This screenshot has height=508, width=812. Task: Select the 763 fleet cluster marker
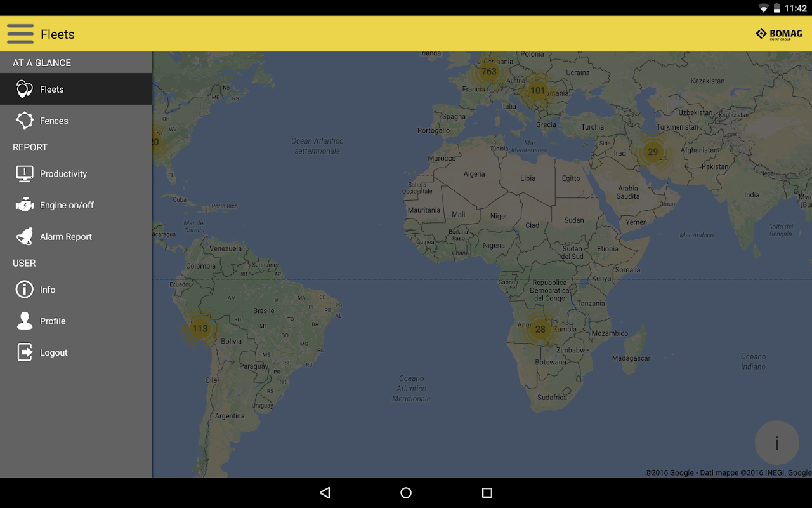(x=489, y=71)
